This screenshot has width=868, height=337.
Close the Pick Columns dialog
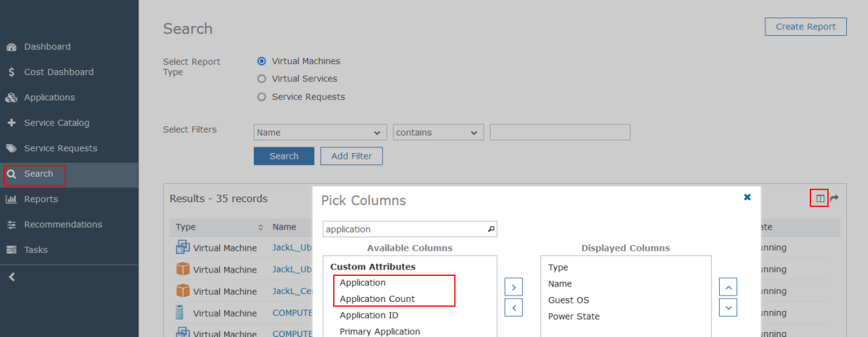tap(747, 197)
